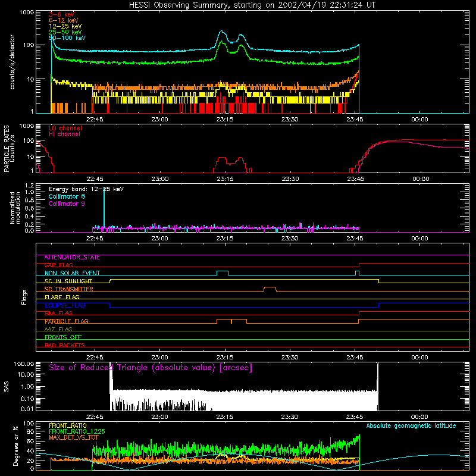Image resolution: width=476 pixels, height=476 pixels.
Task: Click the 23:15 tick label under counts plot
Action: 225,120
